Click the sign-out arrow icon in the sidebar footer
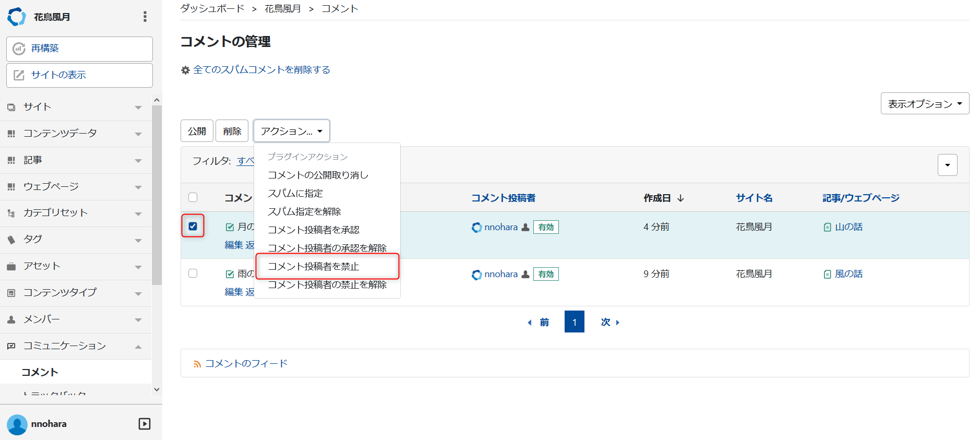 [x=145, y=424]
